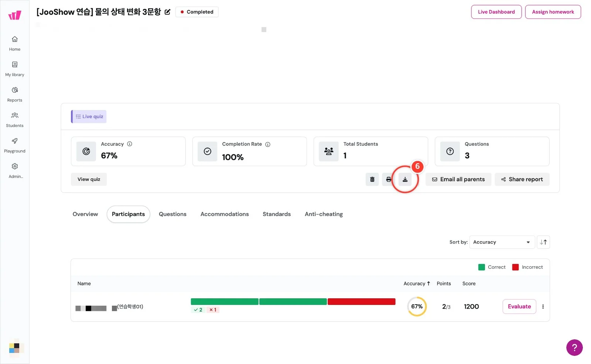Go to Home in sidebar
Viewport: 591px width, 364px height.
pos(15,43)
